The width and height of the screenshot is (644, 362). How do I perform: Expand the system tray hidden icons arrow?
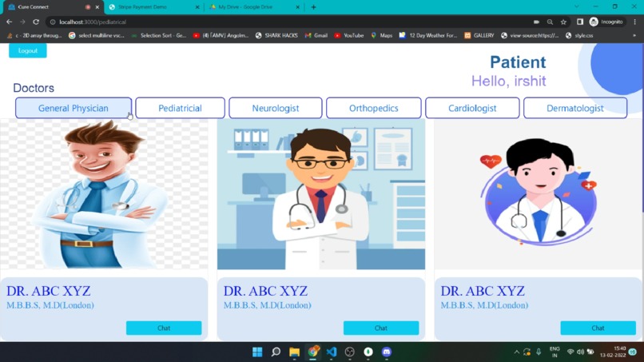[x=517, y=352]
